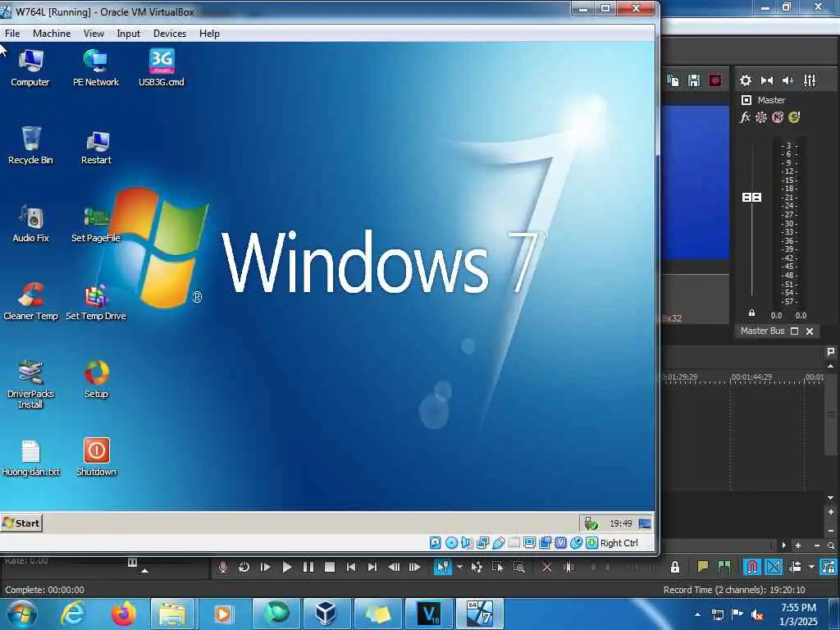
Task: Open Master Bus audio properties gear
Action: [745, 80]
